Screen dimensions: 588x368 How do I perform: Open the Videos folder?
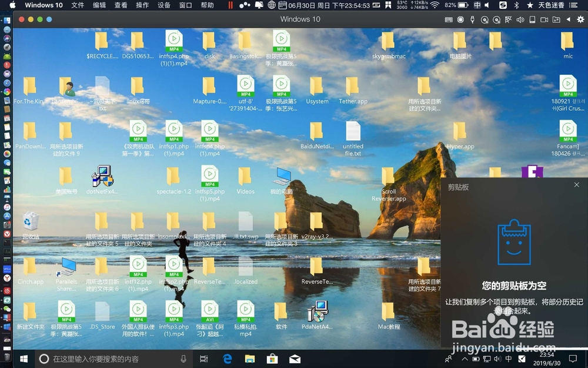click(245, 180)
